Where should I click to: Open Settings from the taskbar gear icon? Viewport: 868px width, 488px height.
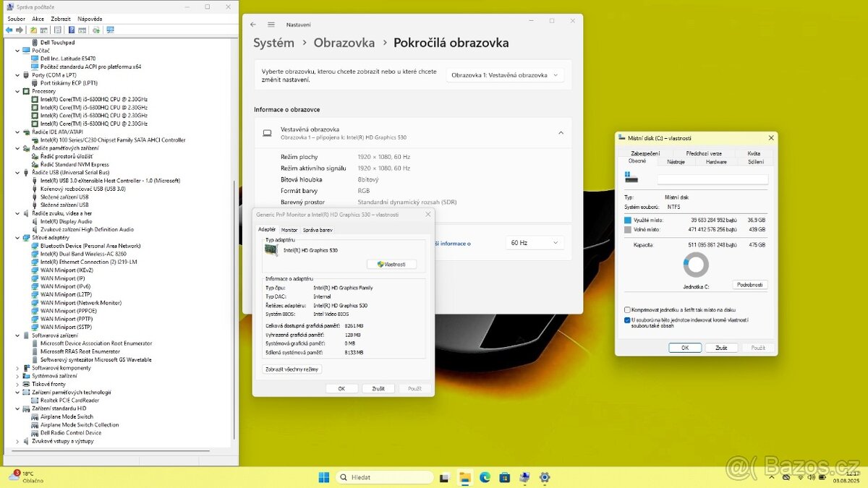tap(545, 477)
